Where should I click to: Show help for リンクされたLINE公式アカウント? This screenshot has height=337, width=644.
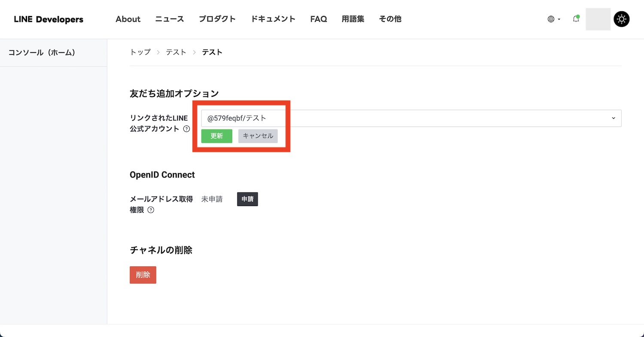click(186, 129)
